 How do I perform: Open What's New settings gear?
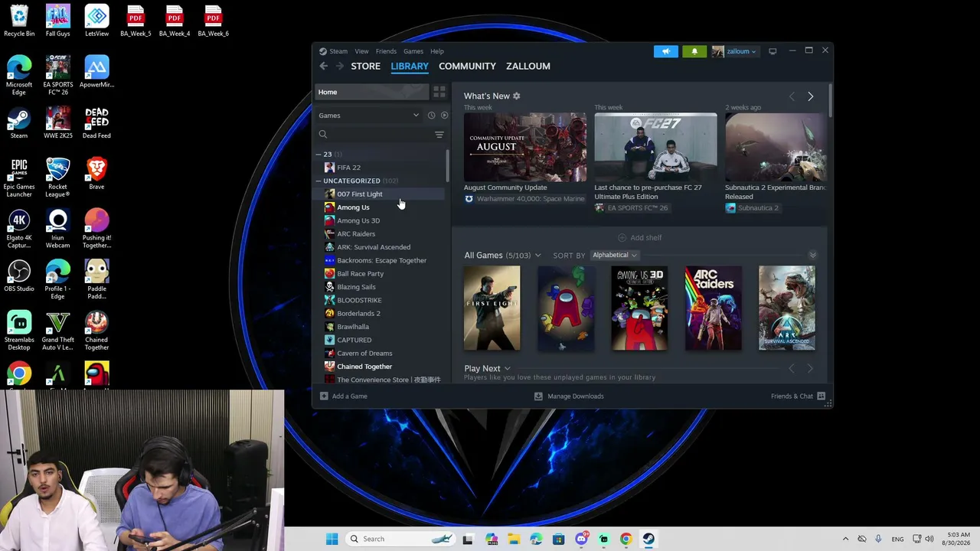pos(516,96)
